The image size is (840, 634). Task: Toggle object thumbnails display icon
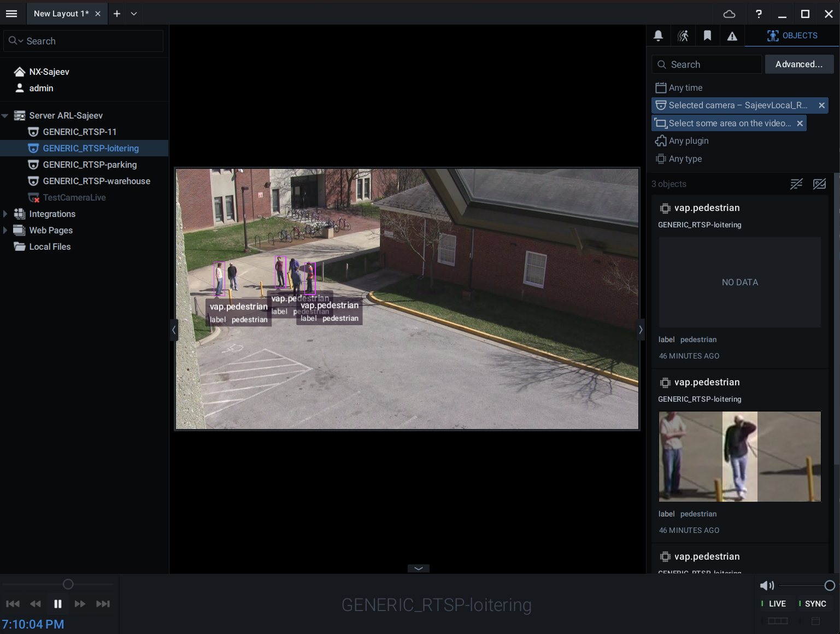click(x=819, y=184)
